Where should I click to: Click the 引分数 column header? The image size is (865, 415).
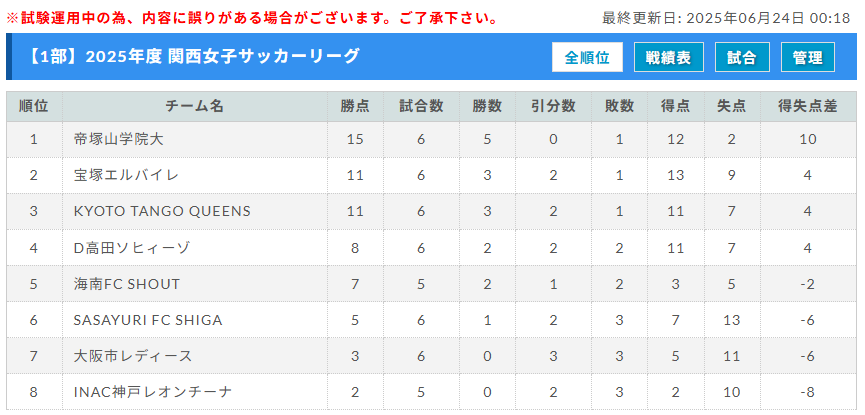tap(553, 107)
